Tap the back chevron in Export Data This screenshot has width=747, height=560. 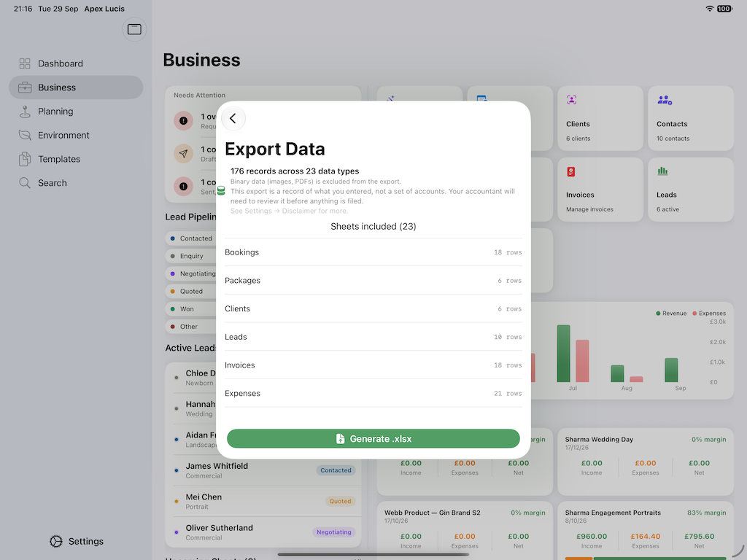(x=233, y=119)
